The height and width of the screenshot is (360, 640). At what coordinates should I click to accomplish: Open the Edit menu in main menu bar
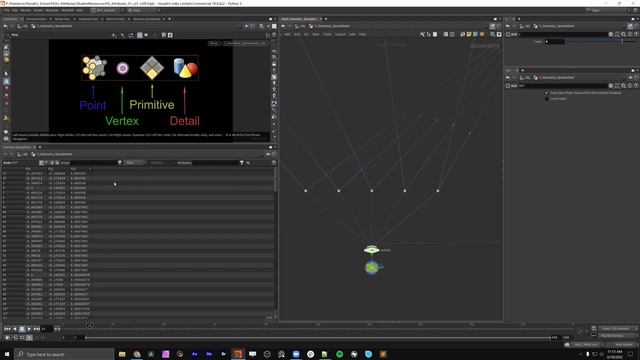(x=15, y=10)
